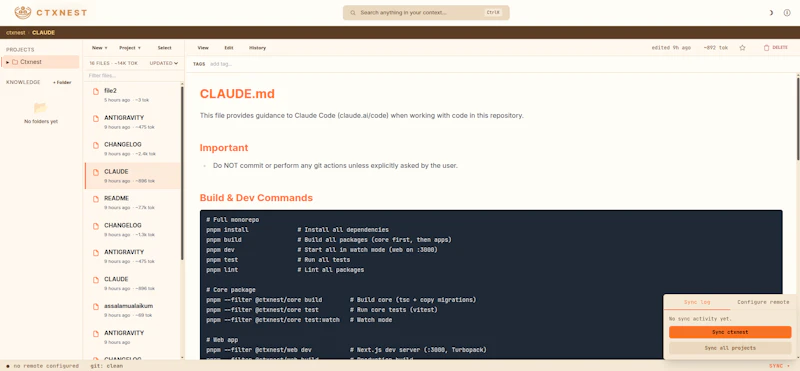Click the edited 9h ago label
800x371 pixels.
(671, 47)
